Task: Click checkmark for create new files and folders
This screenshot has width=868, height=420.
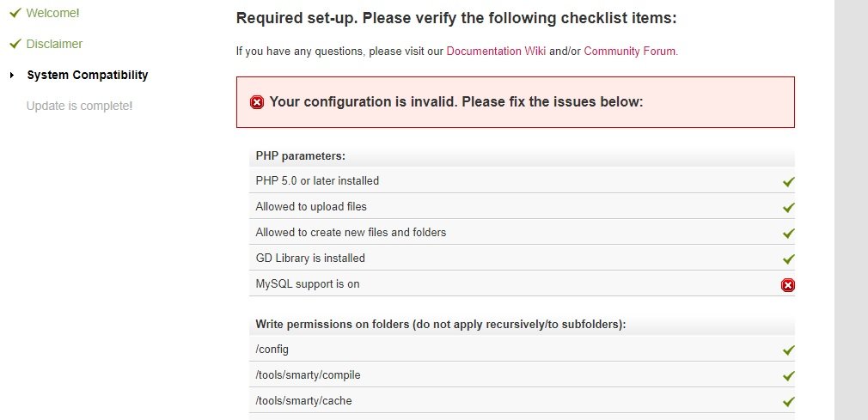Action: [x=789, y=234]
